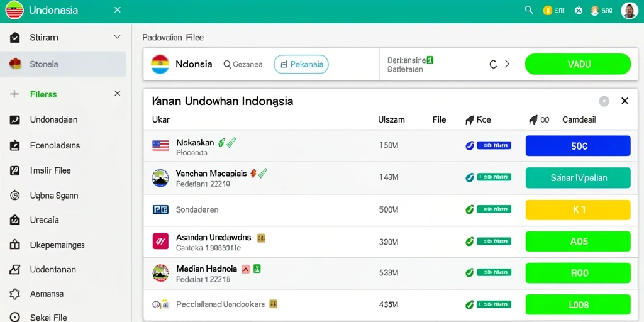Click the Yanchan Macapials round logo
The width and height of the screenshot is (644, 322).
tap(160, 178)
